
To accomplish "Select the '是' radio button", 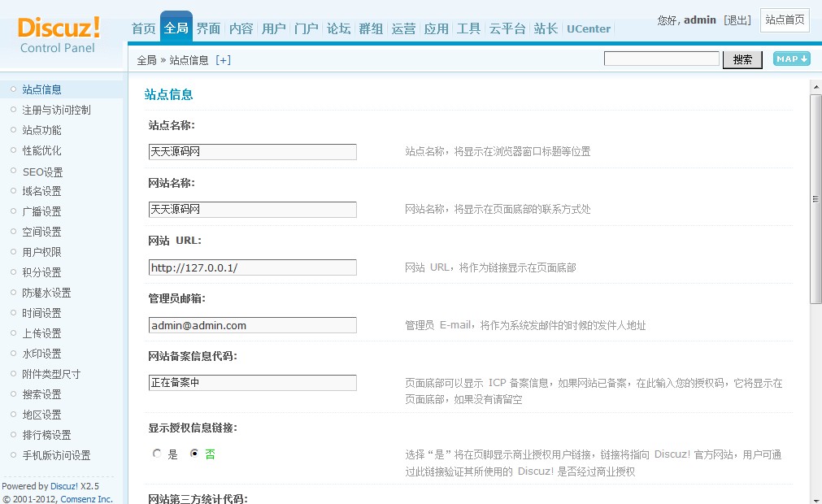I will coord(157,454).
